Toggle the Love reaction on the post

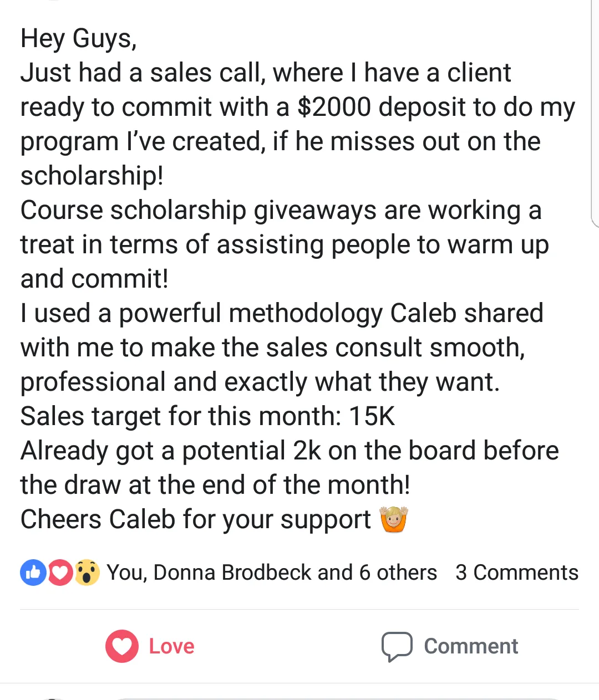pyautogui.click(x=150, y=646)
